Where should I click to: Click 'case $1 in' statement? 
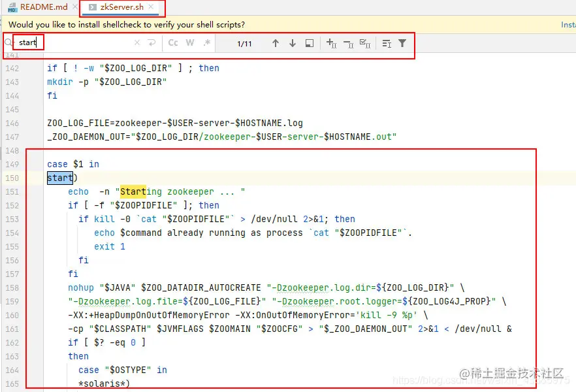point(73,164)
